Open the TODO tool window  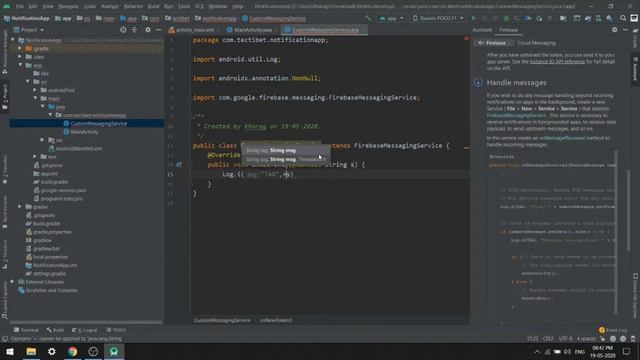(116, 330)
